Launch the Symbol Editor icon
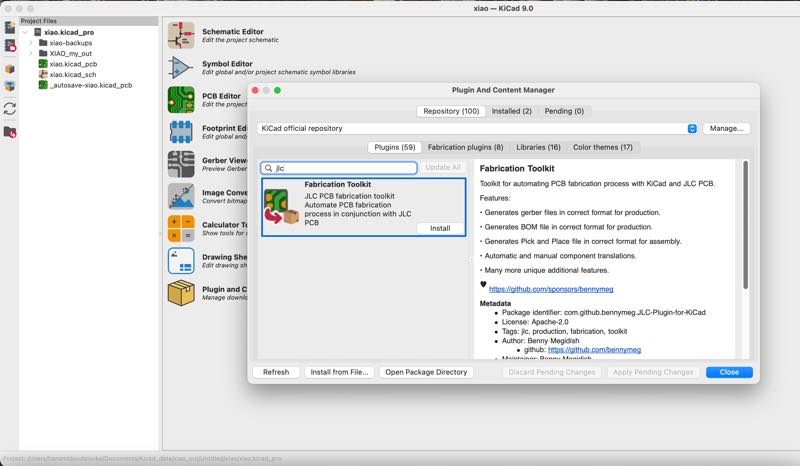The width and height of the screenshot is (800, 466). point(181,67)
